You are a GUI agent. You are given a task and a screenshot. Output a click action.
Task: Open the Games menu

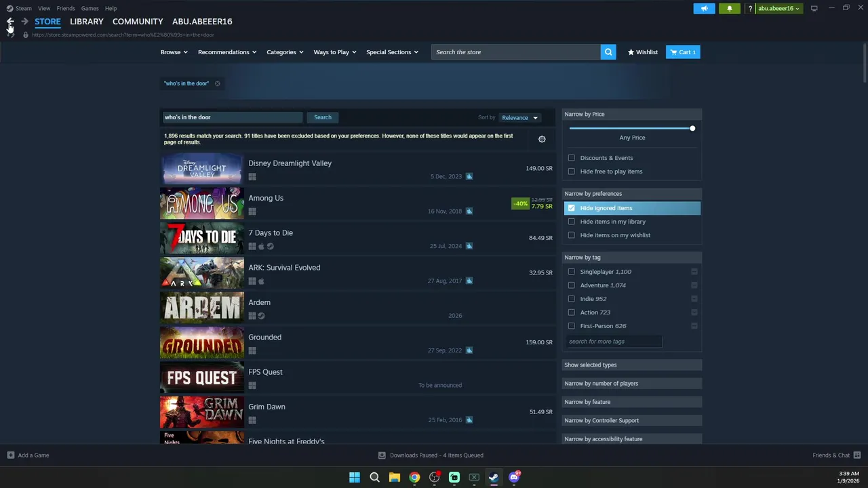pyautogui.click(x=90, y=8)
